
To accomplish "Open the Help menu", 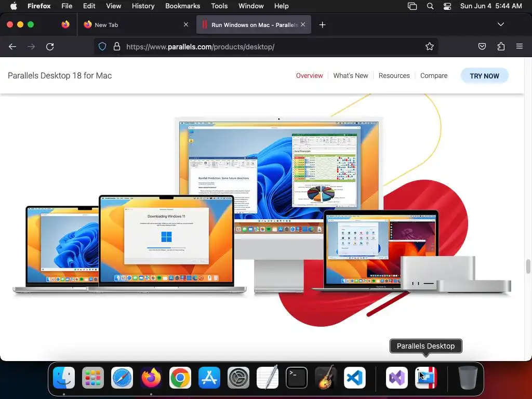I will tap(281, 6).
